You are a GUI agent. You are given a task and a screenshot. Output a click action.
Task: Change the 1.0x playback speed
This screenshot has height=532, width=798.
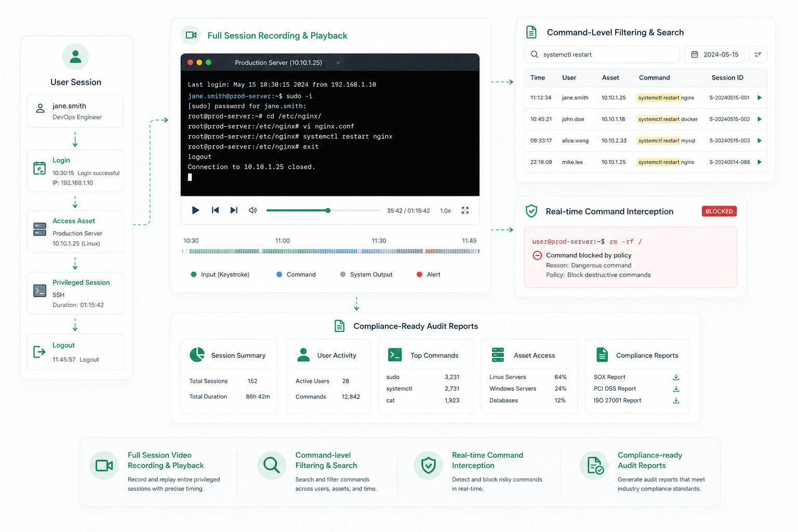445,211
